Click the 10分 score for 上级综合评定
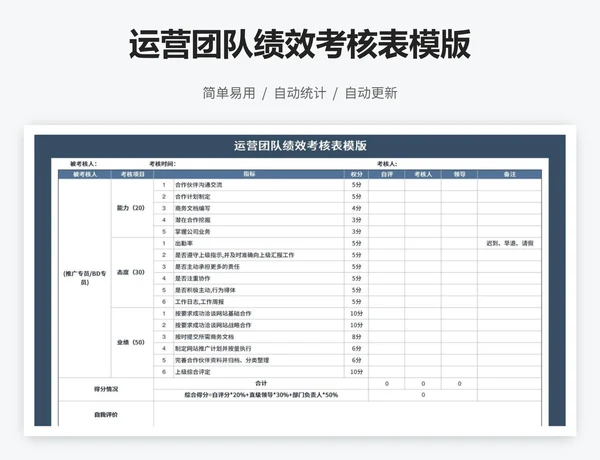The image size is (600, 460). point(356,372)
